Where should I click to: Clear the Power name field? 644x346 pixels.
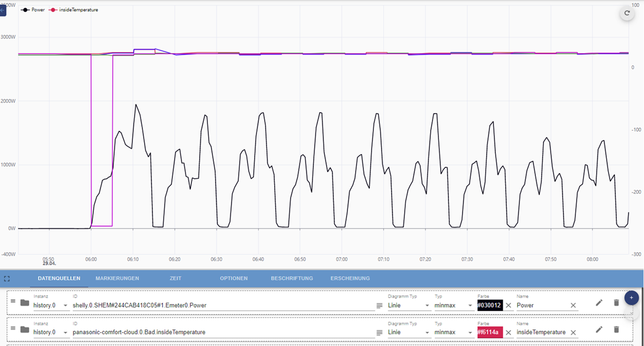click(x=573, y=305)
